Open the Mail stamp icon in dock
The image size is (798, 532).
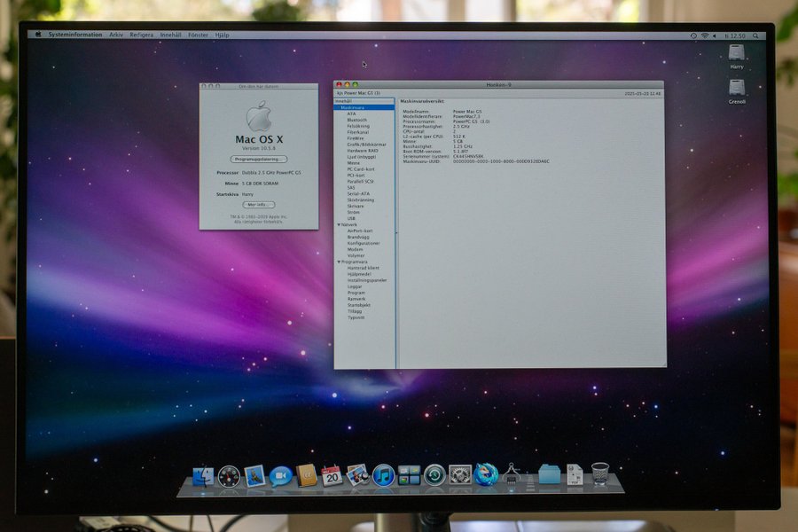(254, 476)
